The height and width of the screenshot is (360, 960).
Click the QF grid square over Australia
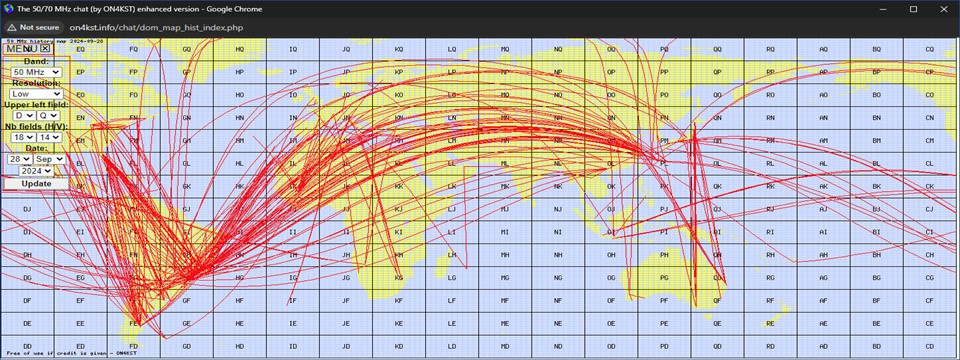[717, 301]
